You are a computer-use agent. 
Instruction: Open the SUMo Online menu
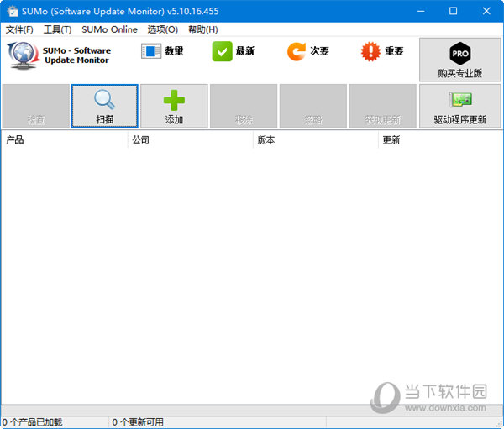click(x=109, y=29)
